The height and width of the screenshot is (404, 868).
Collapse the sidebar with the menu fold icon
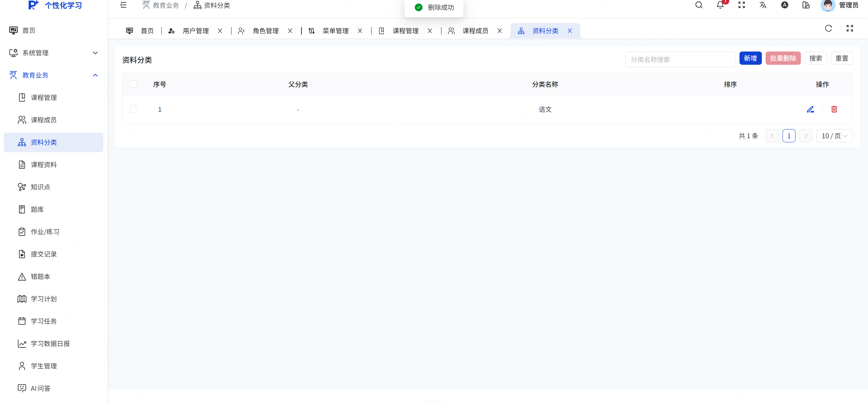(123, 5)
